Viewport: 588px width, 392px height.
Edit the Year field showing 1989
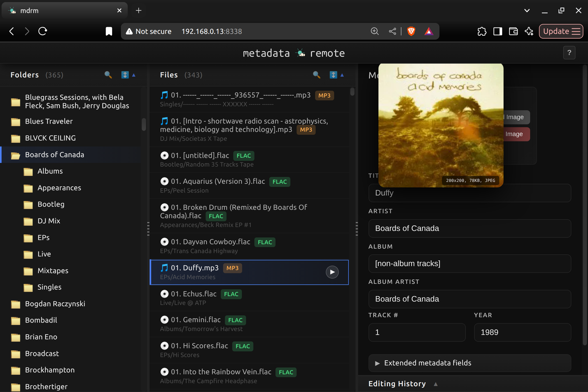click(x=522, y=332)
